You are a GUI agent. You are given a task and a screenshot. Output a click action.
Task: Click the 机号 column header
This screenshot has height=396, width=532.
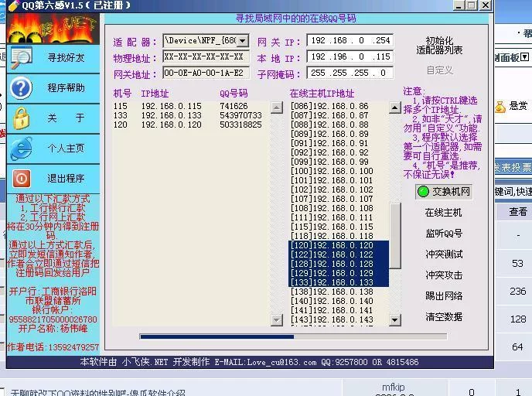click(x=122, y=94)
